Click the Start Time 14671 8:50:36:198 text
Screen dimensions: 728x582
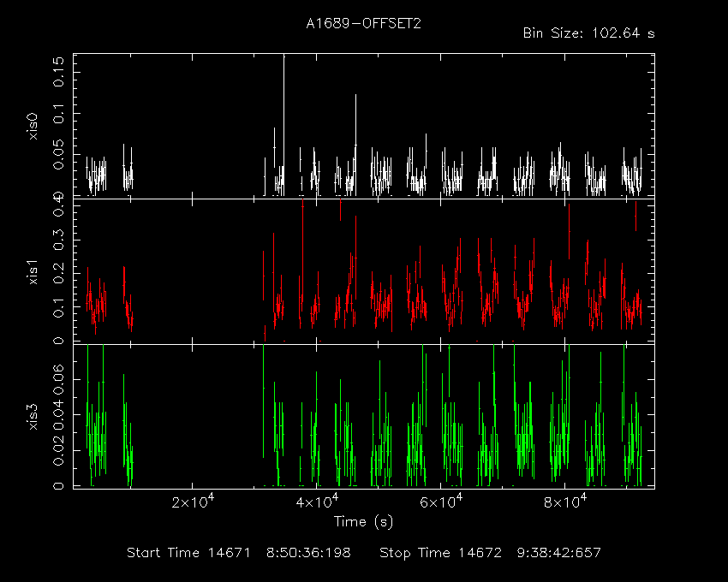click(239, 553)
